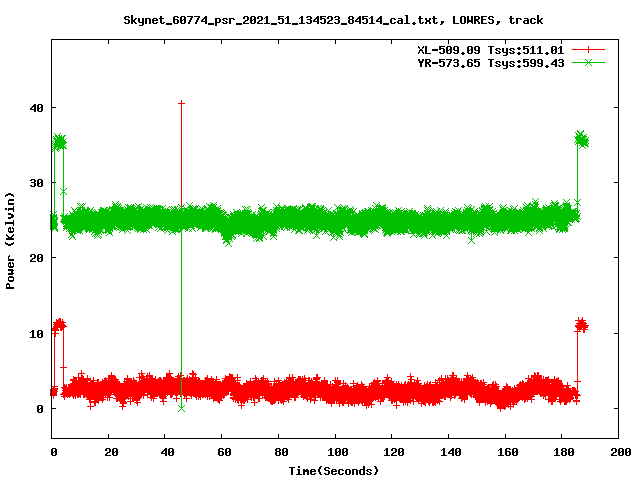Click the x-axis tick label 20
The image size is (640, 480).
click(x=111, y=452)
